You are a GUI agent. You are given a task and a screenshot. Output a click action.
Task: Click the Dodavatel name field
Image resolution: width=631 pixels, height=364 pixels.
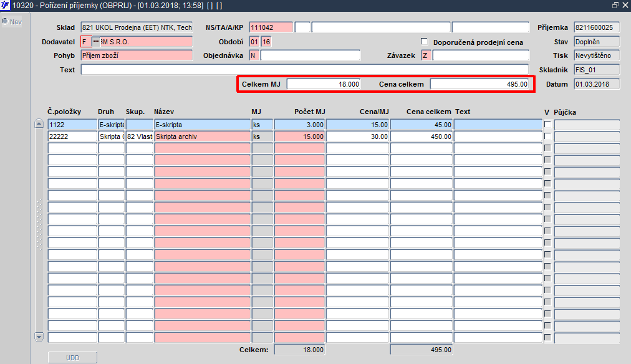click(147, 41)
